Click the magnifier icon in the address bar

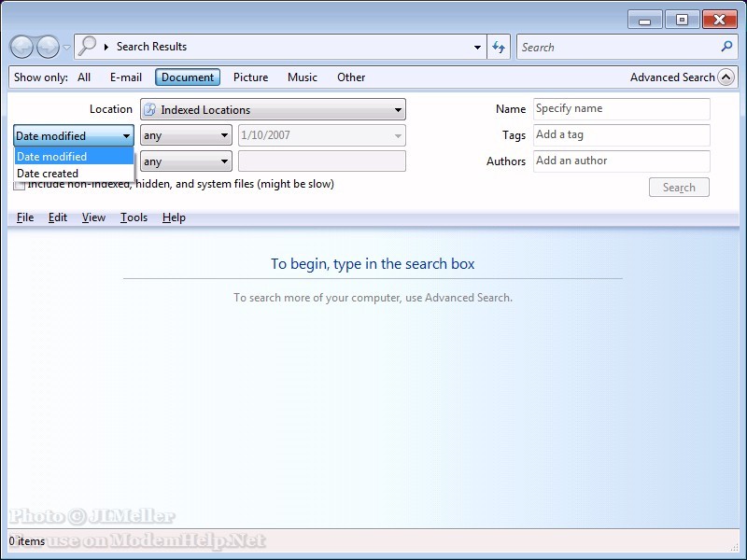point(87,46)
